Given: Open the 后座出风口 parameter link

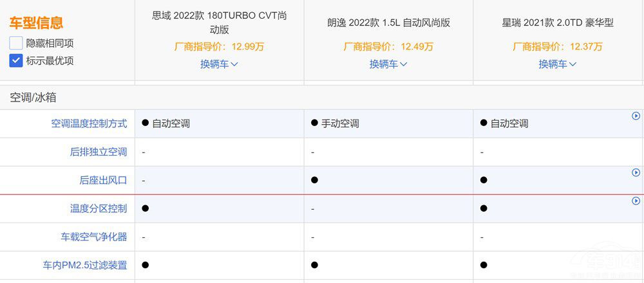Looking at the screenshot, I should [x=104, y=180].
